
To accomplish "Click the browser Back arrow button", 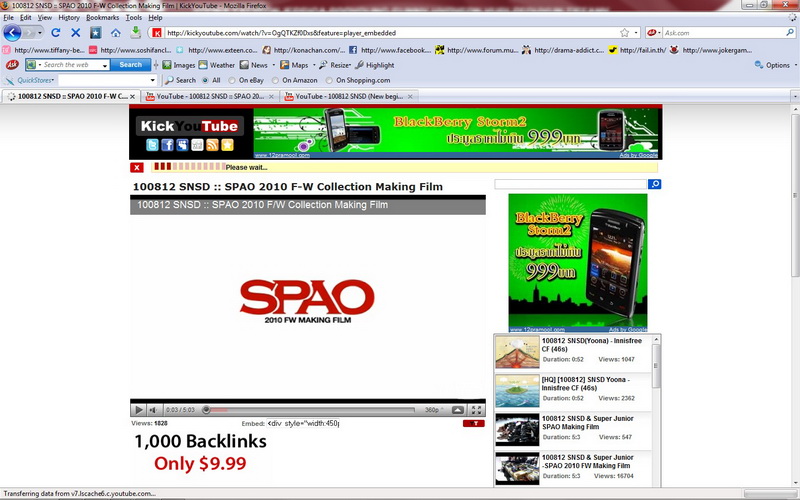I will click(12, 33).
